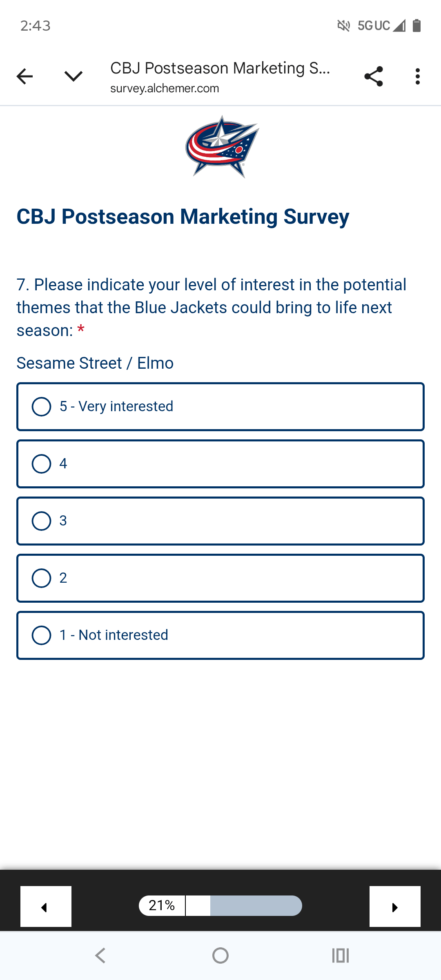Image resolution: width=441 pixels, height=980 pixels.
Task: Advance to the next survey page
Action: click(x=395, y=906)
